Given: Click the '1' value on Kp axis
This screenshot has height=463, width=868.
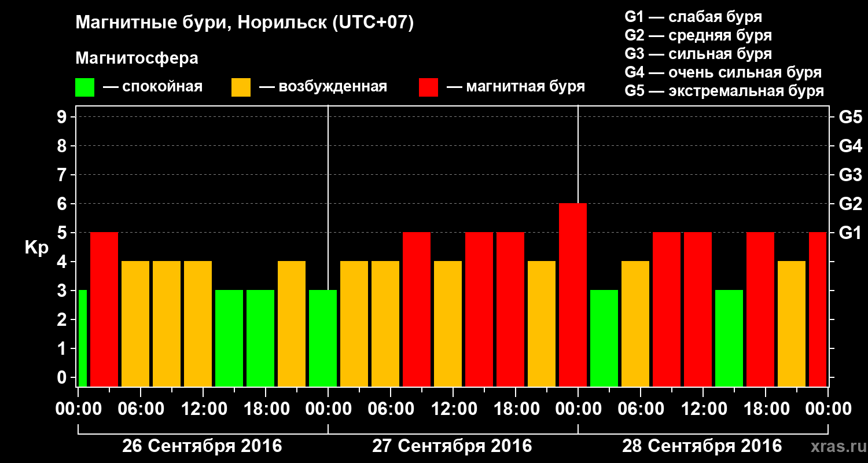Looking at the screenshot, I should click(63, 348).
